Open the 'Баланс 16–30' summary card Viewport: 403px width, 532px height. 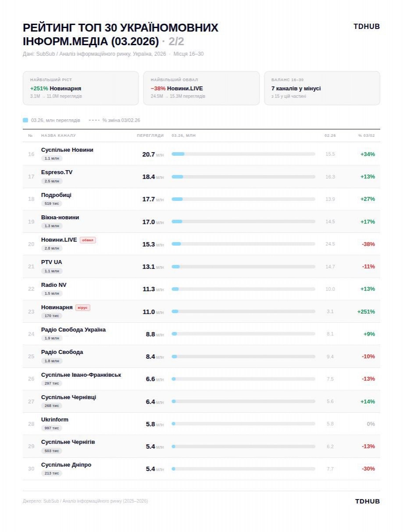click(322, 88)
